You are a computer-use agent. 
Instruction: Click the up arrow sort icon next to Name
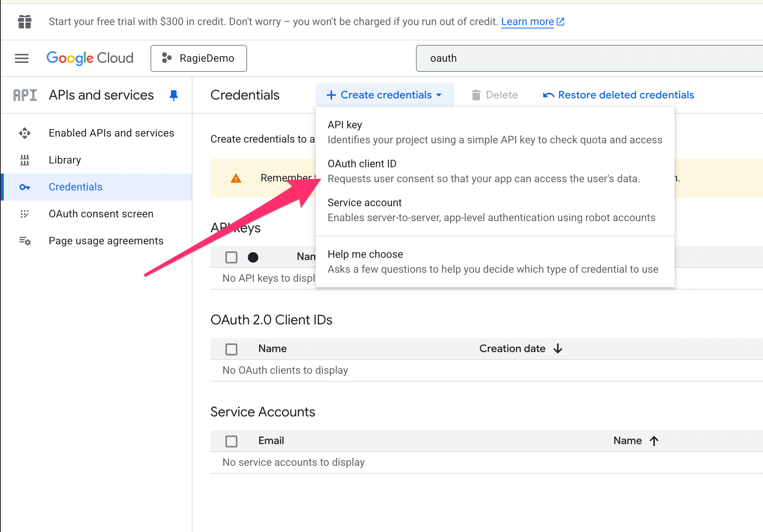tap(654, 441)
